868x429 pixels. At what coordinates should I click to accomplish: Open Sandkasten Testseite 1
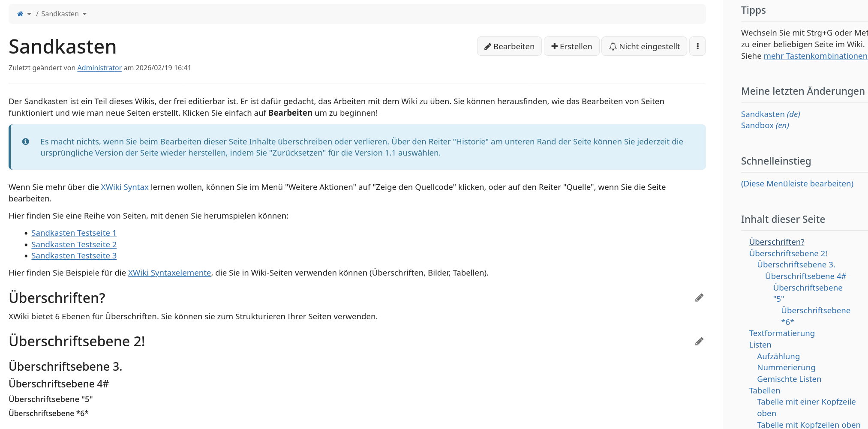[74, 233]
